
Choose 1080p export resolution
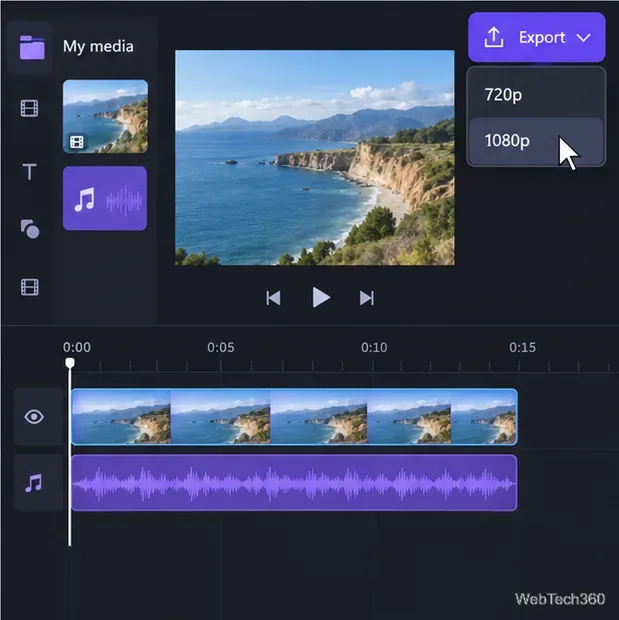[x=536, y=140]
